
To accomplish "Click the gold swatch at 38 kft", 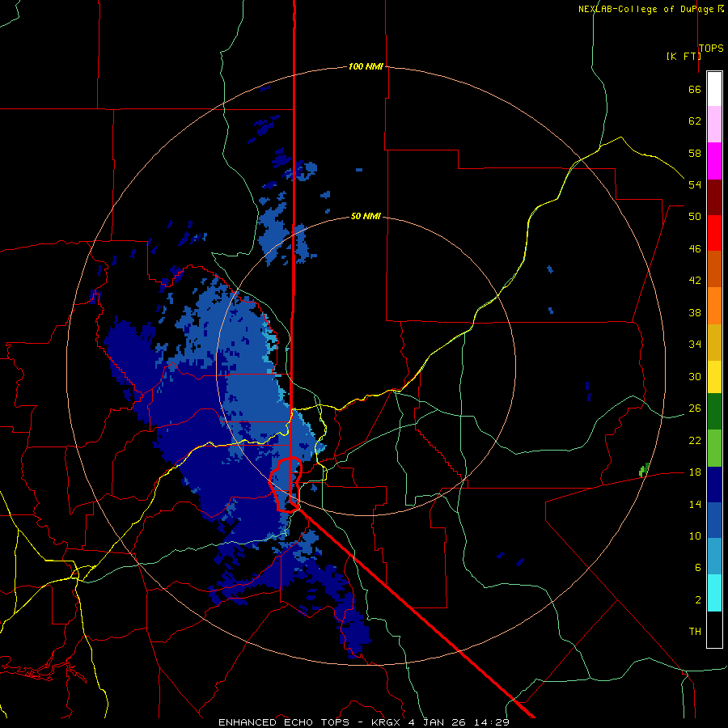I will pos(714,342).
